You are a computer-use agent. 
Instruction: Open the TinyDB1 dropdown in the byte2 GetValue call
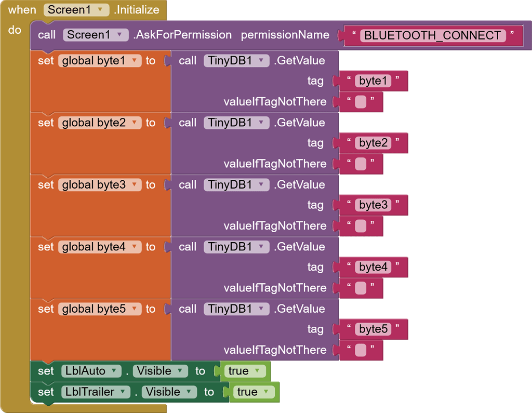[x=261, y=123]
